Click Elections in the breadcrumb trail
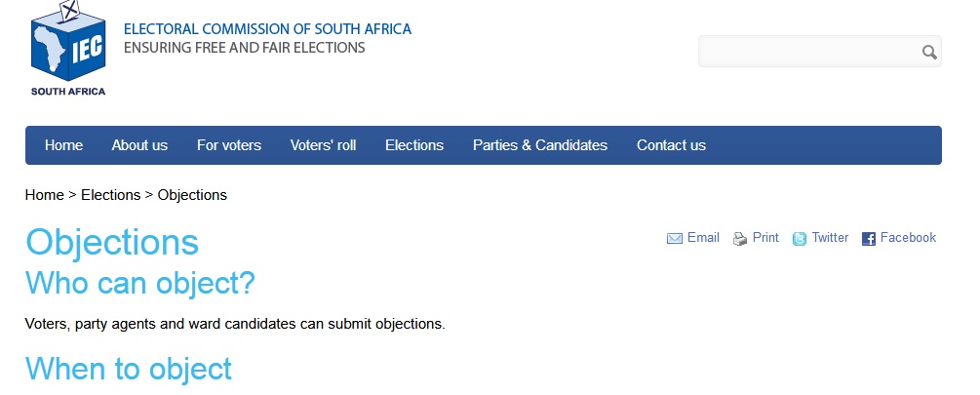980x395 pixels. click(x=110, y=195)
